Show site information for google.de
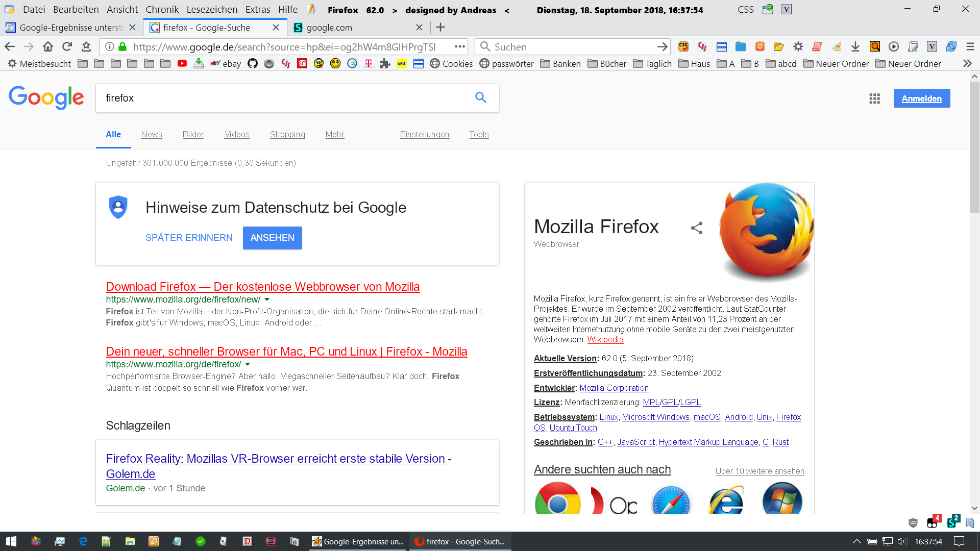980x551 pixels. pyautogui.click(x=109, y=47)
